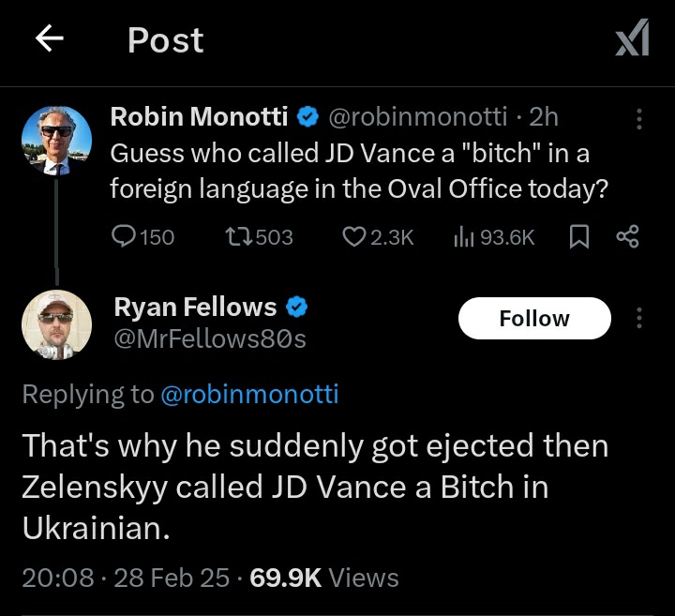
Task: Open more options for Robin Monotti's post
Action: point(639,119)
